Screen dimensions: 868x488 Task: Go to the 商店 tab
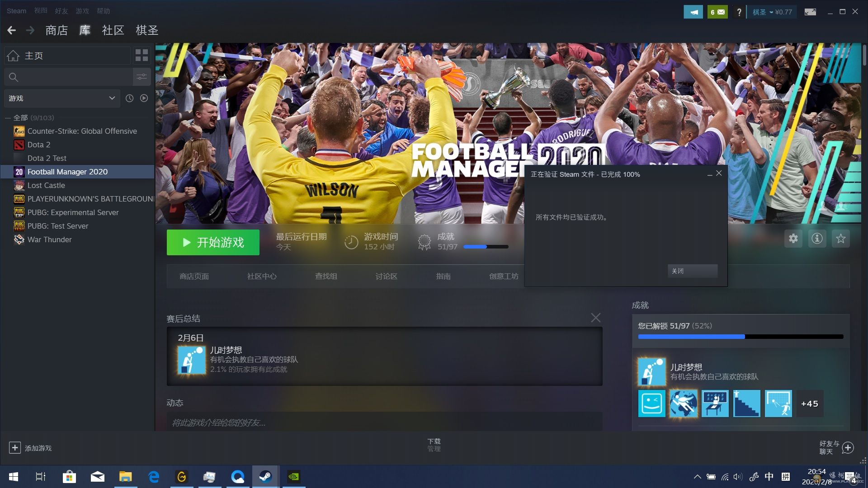(x=57, y=30)
